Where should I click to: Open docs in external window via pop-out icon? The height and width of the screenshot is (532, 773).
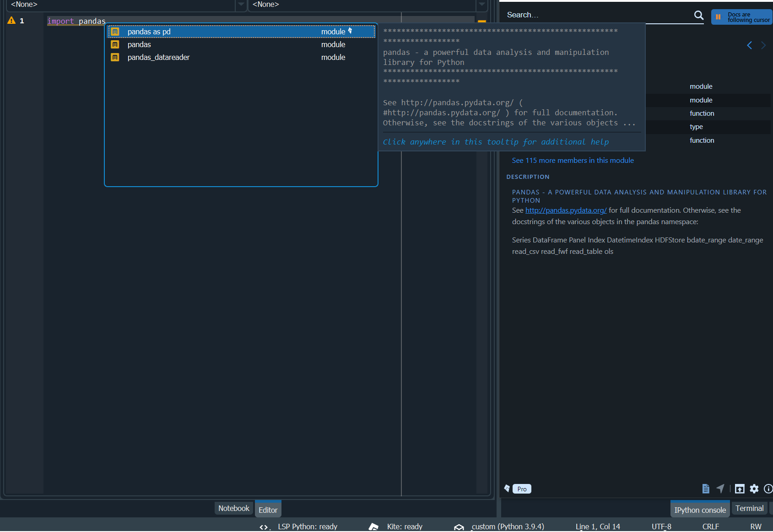[x=740, y=489]
